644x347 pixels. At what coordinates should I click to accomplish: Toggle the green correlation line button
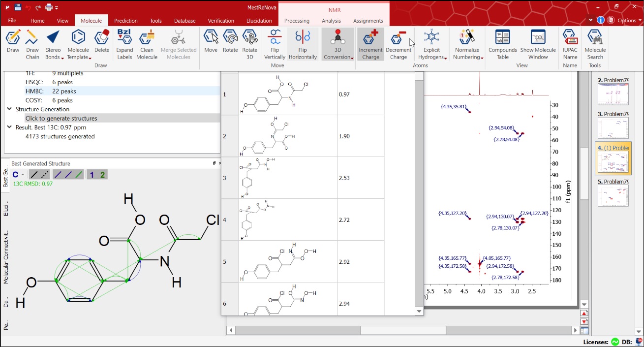click(x=78, y=175)
